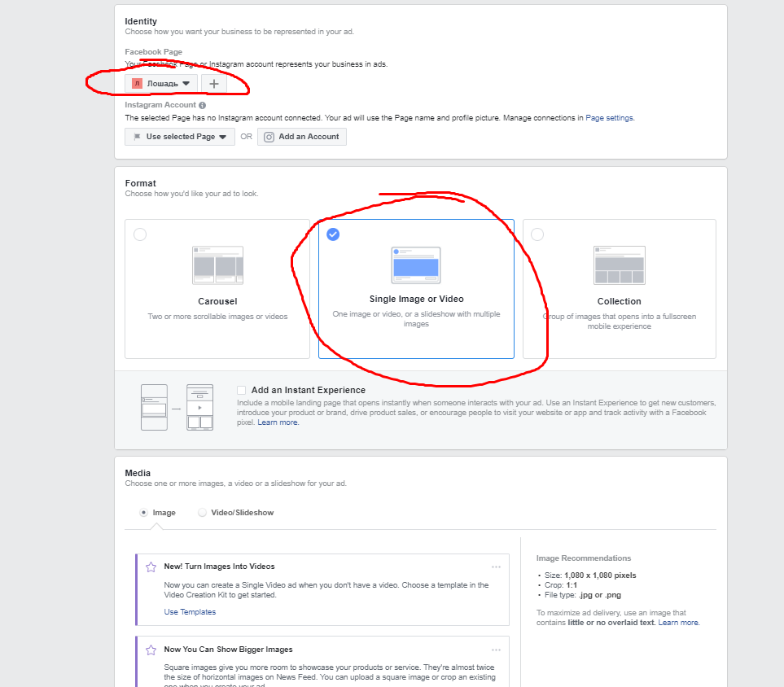This screenshot has width=784, height=687.
Task: Open the Лошадь Facebook Page dropdown
Action: [x=161, y=84]
